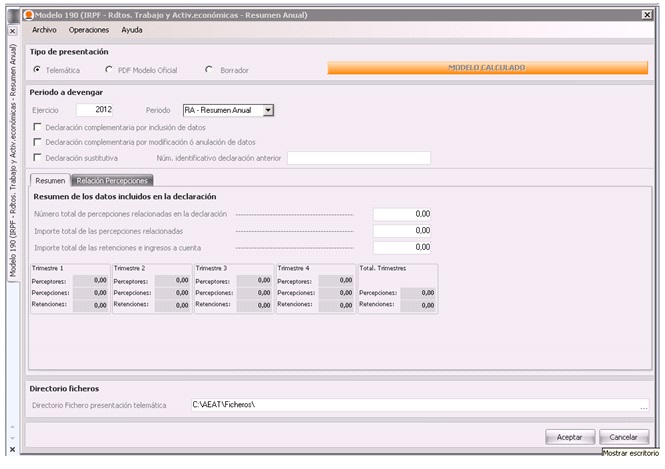
Task: Select the Telemática radio button
Action: click(x=37, y=70)
